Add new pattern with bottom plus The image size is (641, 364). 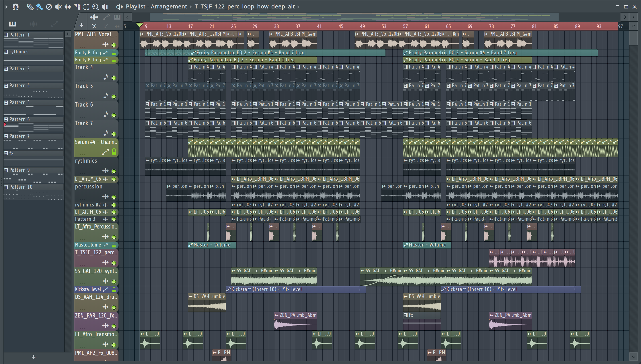(x=34, y=357)
